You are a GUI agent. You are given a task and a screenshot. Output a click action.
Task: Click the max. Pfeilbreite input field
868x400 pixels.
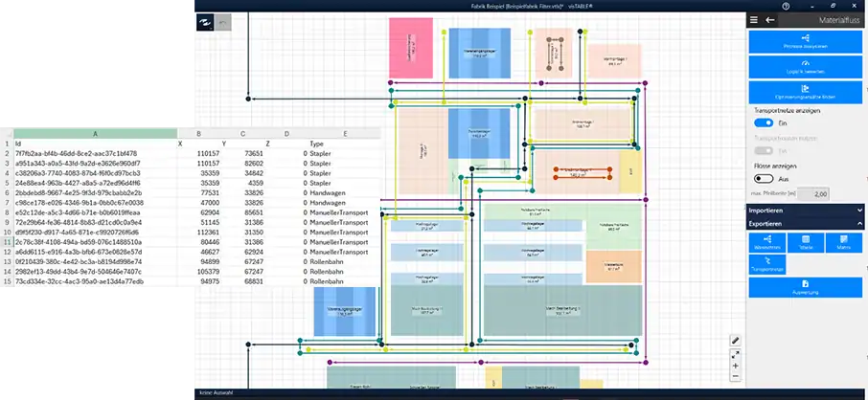click(812, 193)
